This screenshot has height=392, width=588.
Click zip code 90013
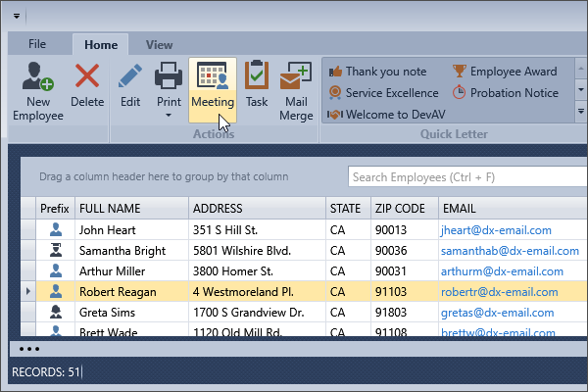(404, 229)
